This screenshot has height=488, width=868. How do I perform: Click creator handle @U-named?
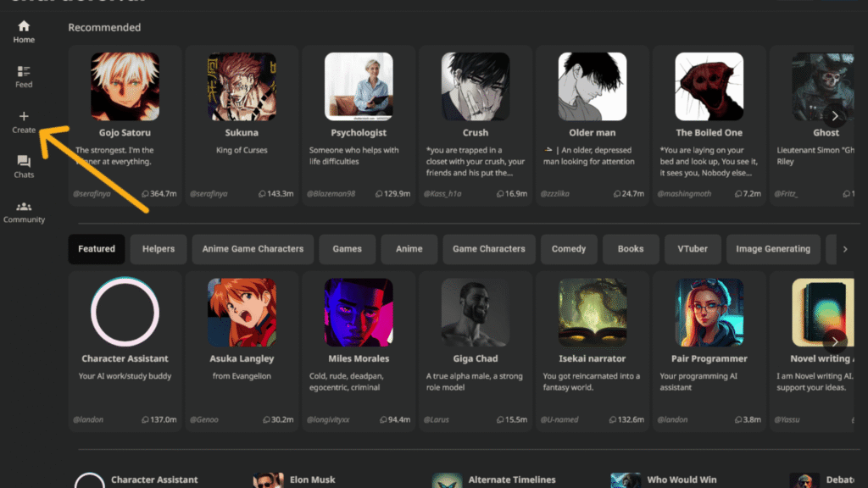559,419
